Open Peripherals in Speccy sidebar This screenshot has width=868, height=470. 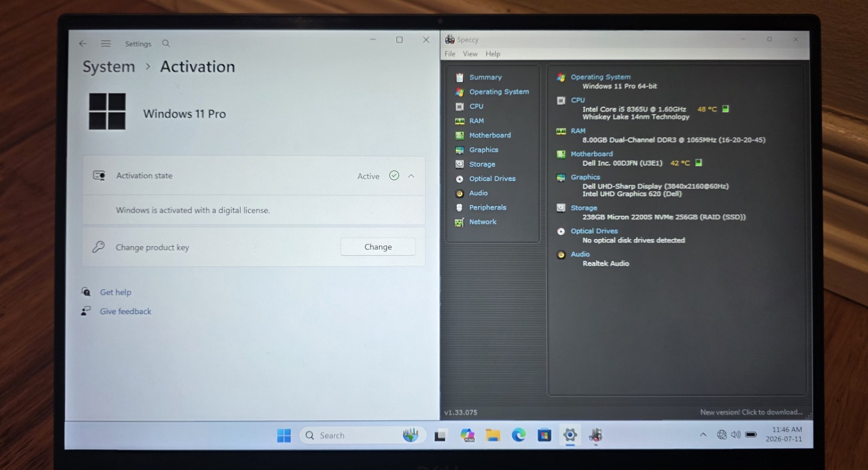[487, 208]
